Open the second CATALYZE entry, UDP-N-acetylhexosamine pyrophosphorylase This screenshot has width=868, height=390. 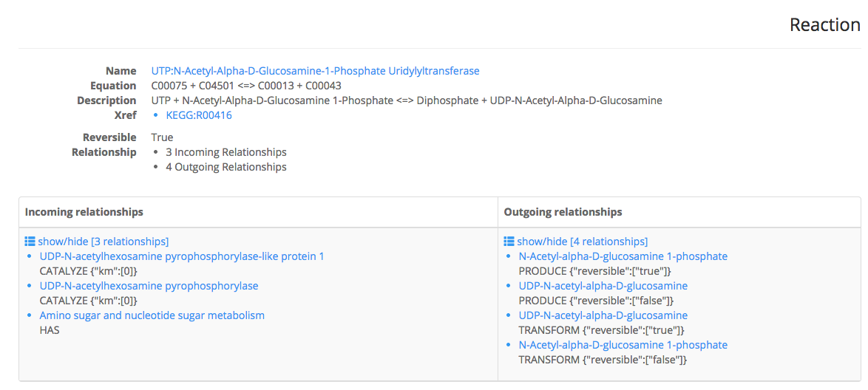coord(149,286)
